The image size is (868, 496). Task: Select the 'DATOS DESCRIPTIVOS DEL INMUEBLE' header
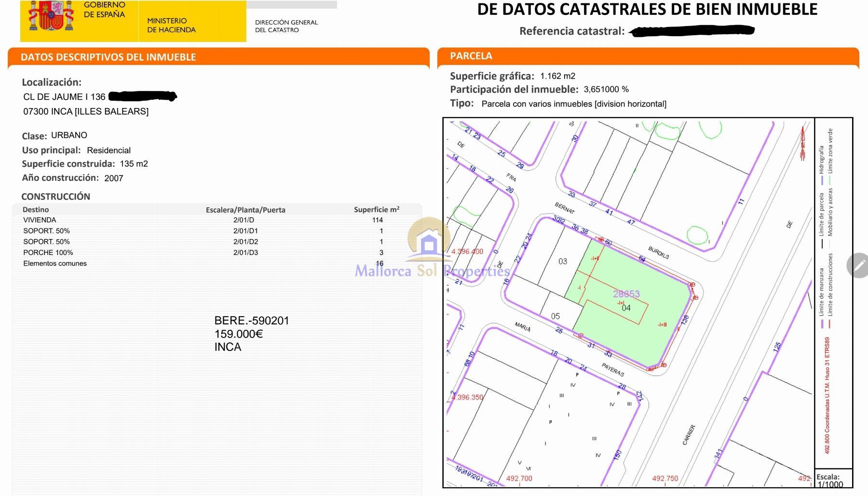point(108,57)
